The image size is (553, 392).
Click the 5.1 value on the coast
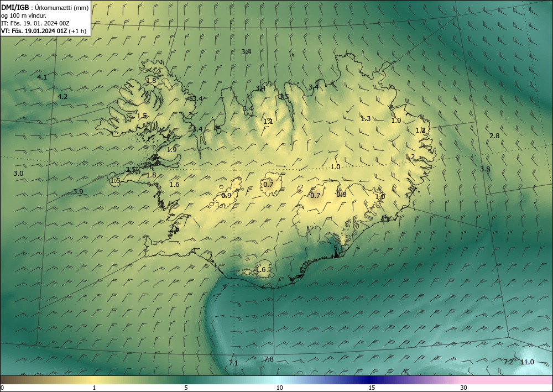338,248
